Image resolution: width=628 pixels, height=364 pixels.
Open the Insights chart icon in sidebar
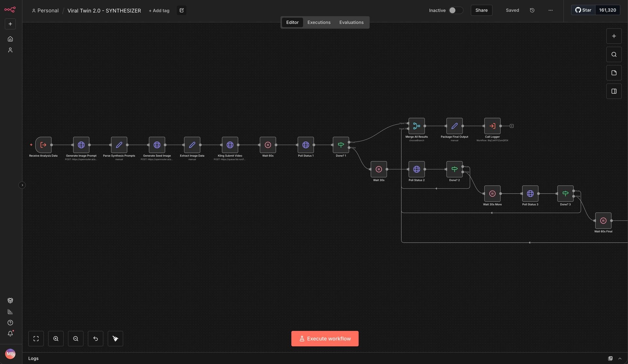pos(10,312)
